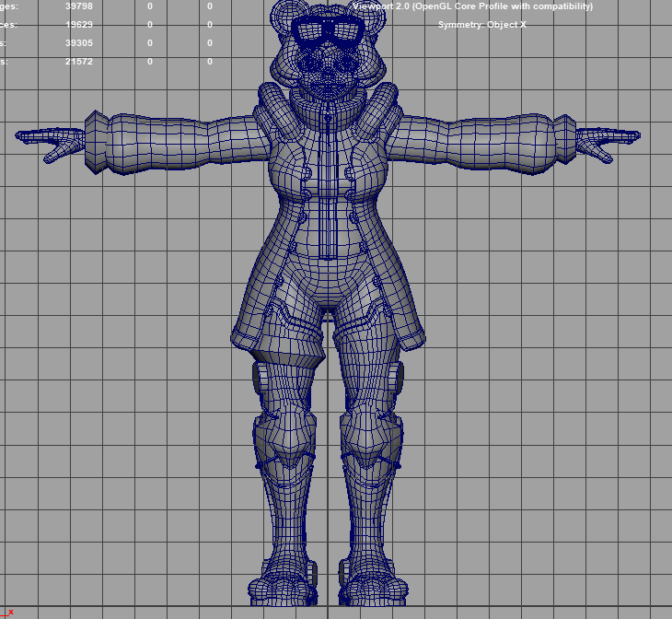Screen dimensions: 672x619
Task: Click the flared sleeve cuff on the screen-left arm
Action: tap(97, 142)
